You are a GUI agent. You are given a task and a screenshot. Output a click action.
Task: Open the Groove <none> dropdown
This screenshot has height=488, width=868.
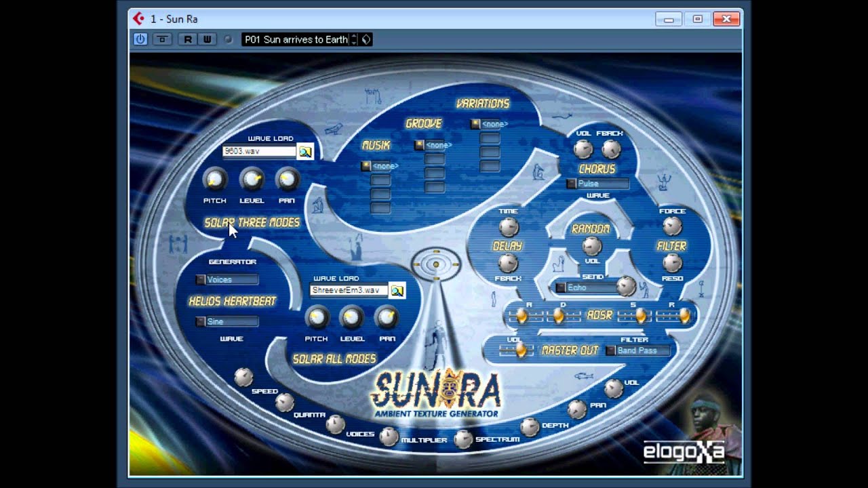[433, 145]
